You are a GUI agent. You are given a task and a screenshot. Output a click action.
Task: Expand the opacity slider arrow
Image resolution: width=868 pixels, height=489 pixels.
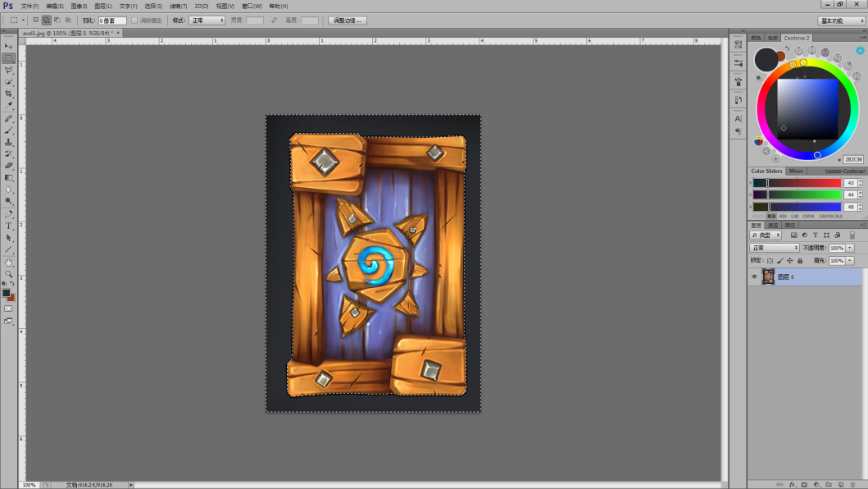pos(850,248)
